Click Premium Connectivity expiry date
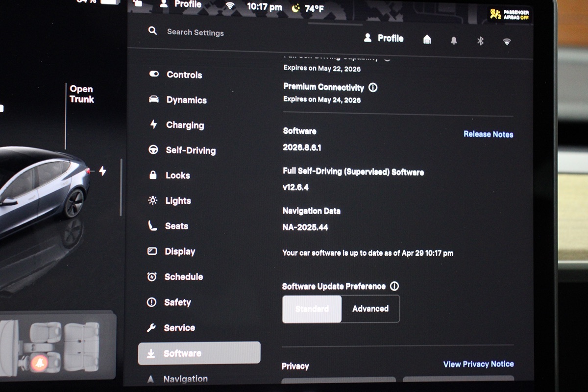This screenshot has width=588, height=392. pos(322,100)
